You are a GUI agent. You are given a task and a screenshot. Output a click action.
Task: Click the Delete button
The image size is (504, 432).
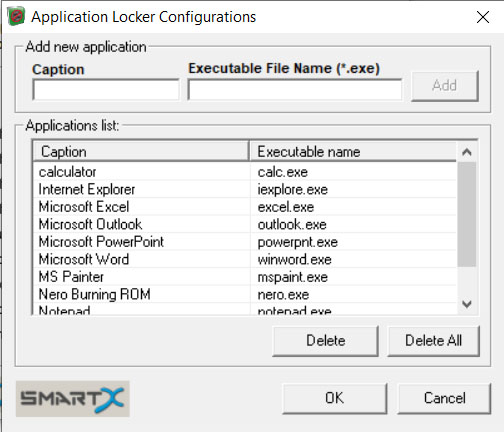pos(326,341)
